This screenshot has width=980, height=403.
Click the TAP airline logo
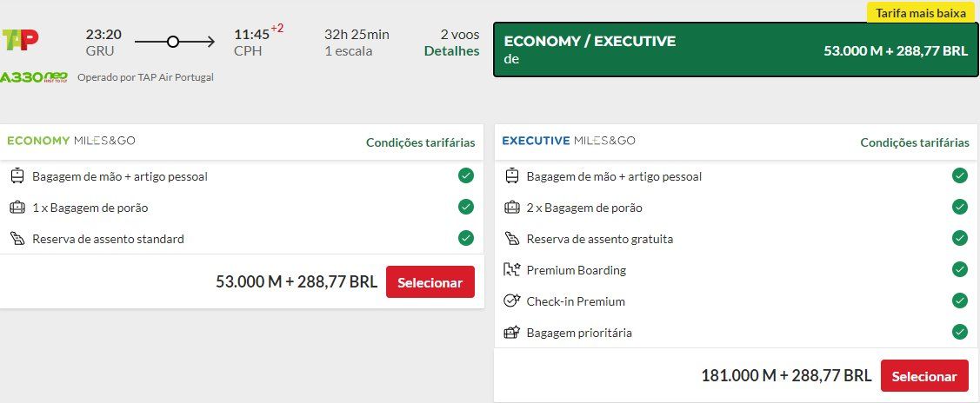(21, 40)
